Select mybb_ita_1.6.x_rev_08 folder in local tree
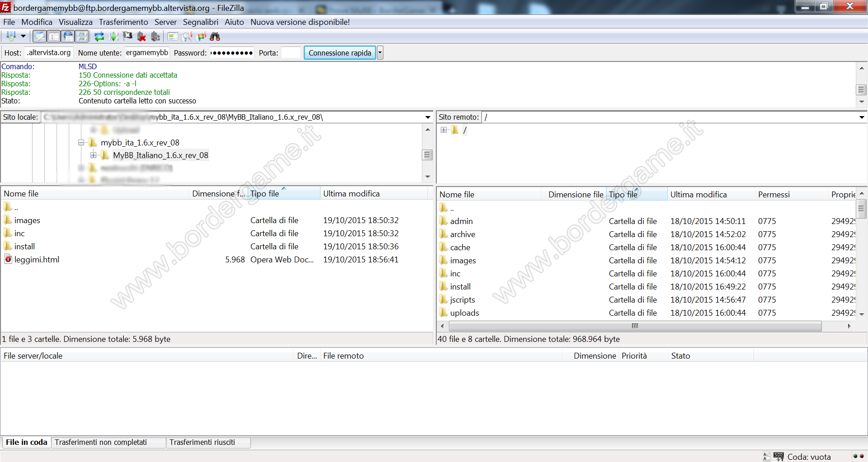868x462 pixels. tap(140, 143)
